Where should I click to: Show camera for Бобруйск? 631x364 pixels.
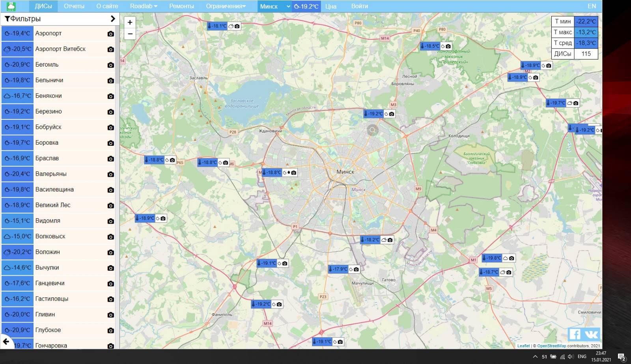111,128
